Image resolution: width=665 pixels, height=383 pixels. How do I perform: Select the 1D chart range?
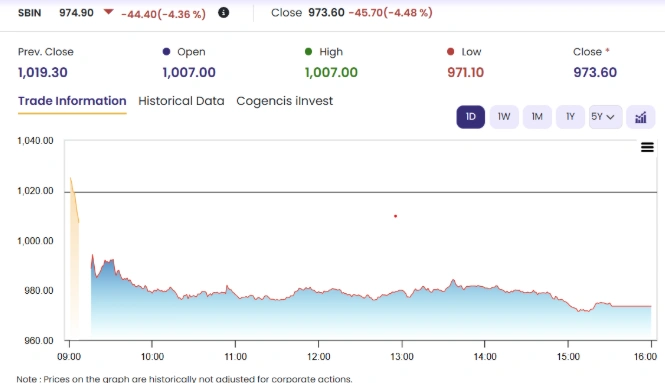(x=470, y=117)
